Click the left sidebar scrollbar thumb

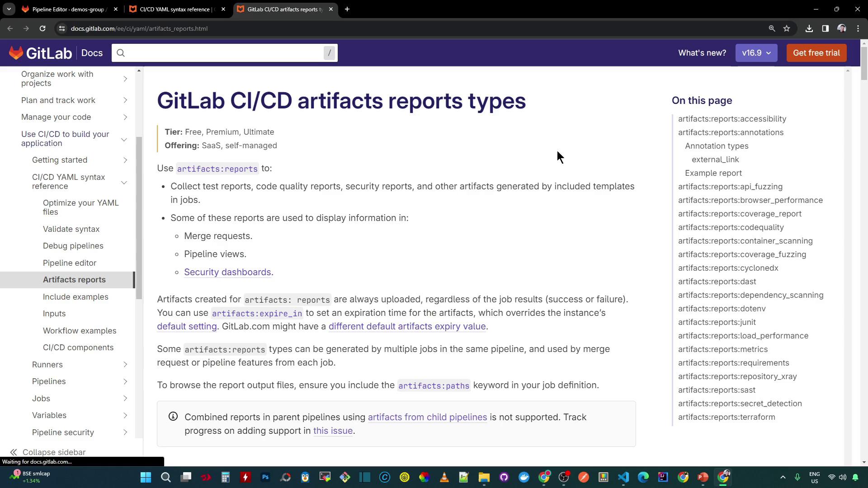pyautogui.click(x=139, y=217)
